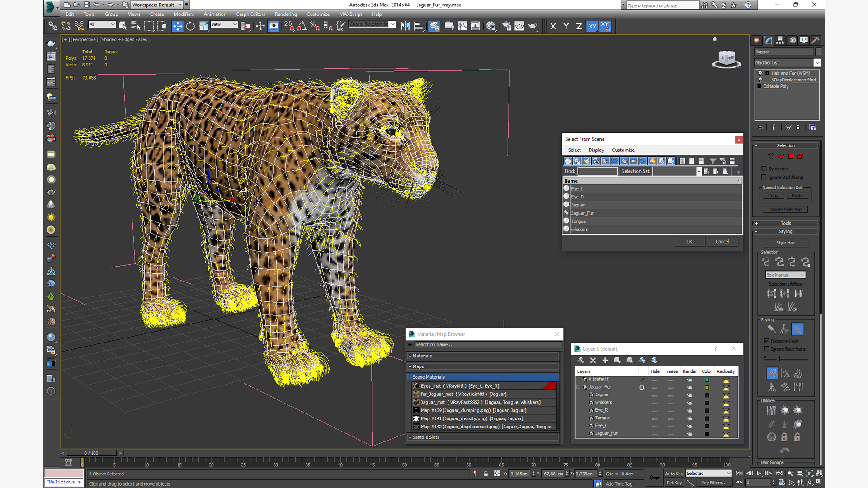Click the Jaguar_Fur layer color swatch
The width and height of the screenshot is (868, 488).
tap(707, 387)
